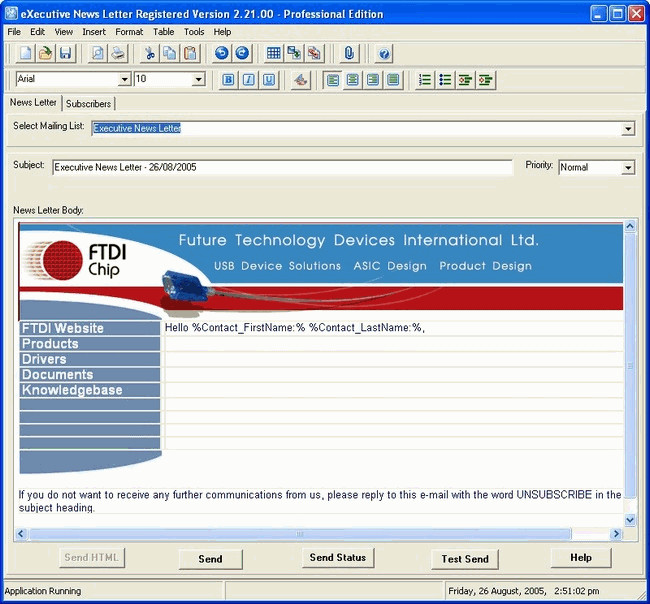Viewport: 650px width, 604px height.
Task: Open the Help menu
Action: point(222,32)
